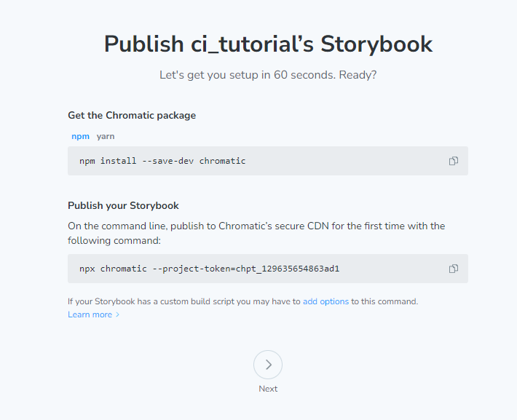Click 'Let's get you setup in 60 seconds' subtitle
The image size is (517, 420).
tap(268, 75)
